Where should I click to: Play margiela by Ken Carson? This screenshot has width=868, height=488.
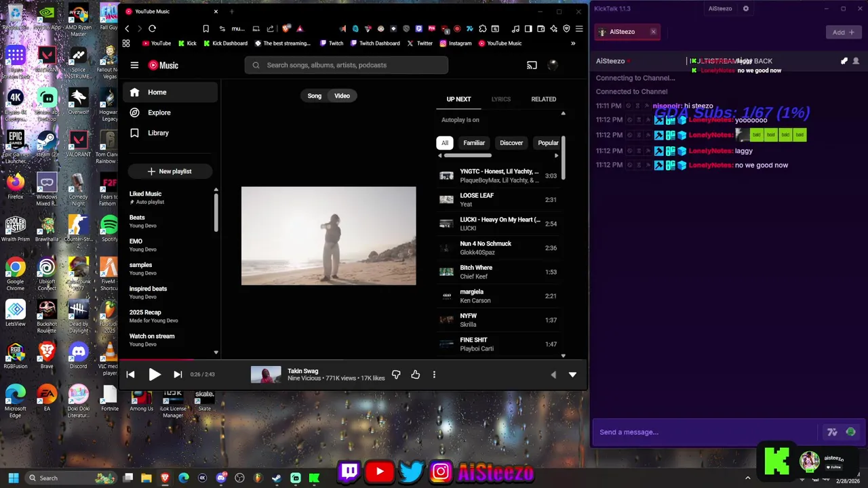point(499,296)
